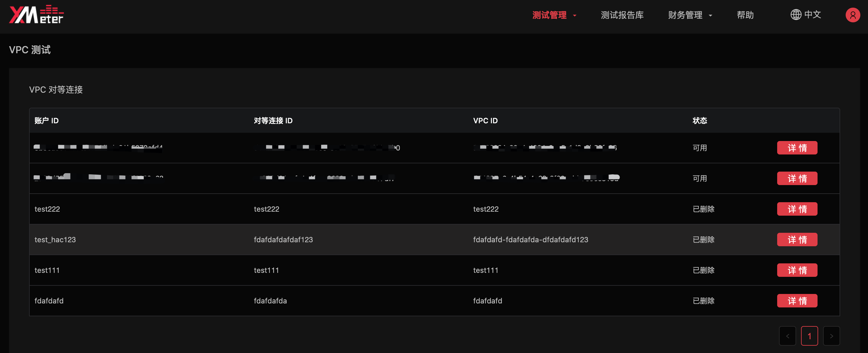Open 详情 for the test222 row
Viewport: 868px width, 353px height.
[x=797, y=209]
